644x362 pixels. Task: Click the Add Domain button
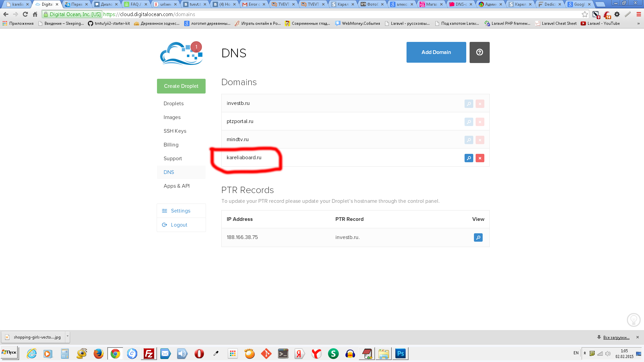tap(436, 52)
